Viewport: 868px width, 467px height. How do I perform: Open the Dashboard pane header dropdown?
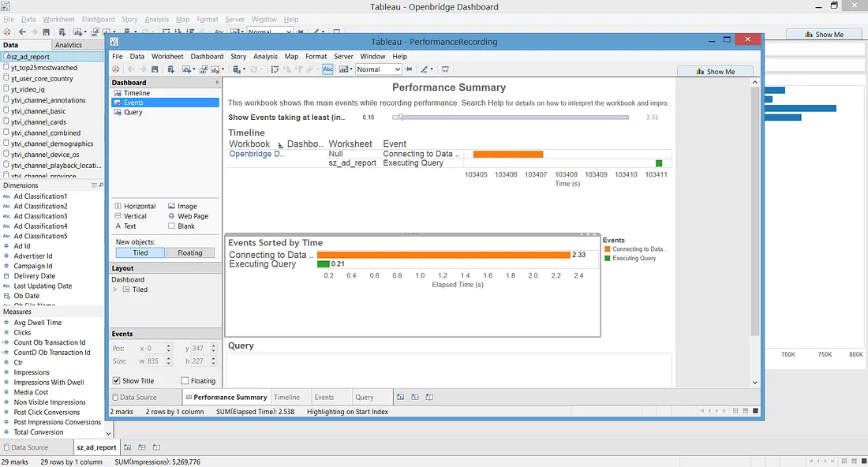click(x=216, y=82)
